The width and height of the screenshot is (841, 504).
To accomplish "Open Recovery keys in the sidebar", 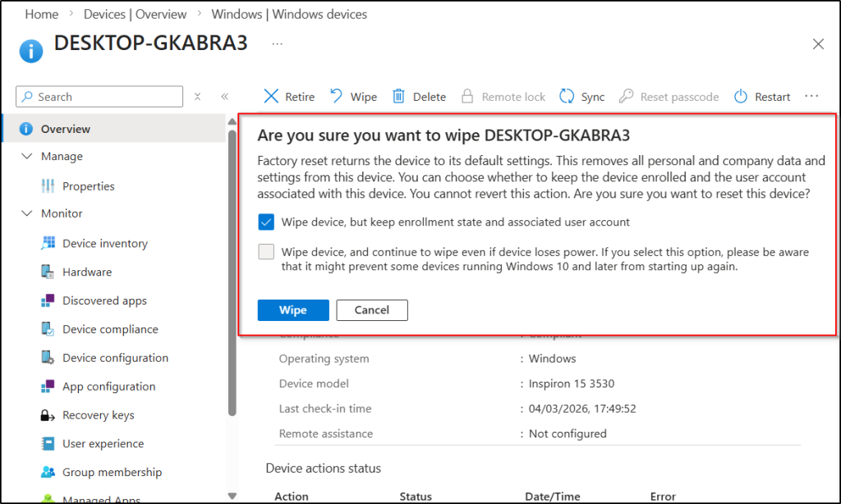I will (x=98, y=415).
